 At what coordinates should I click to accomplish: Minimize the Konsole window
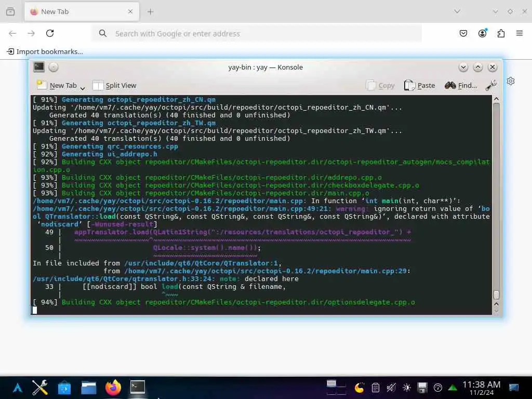point(463,67)
